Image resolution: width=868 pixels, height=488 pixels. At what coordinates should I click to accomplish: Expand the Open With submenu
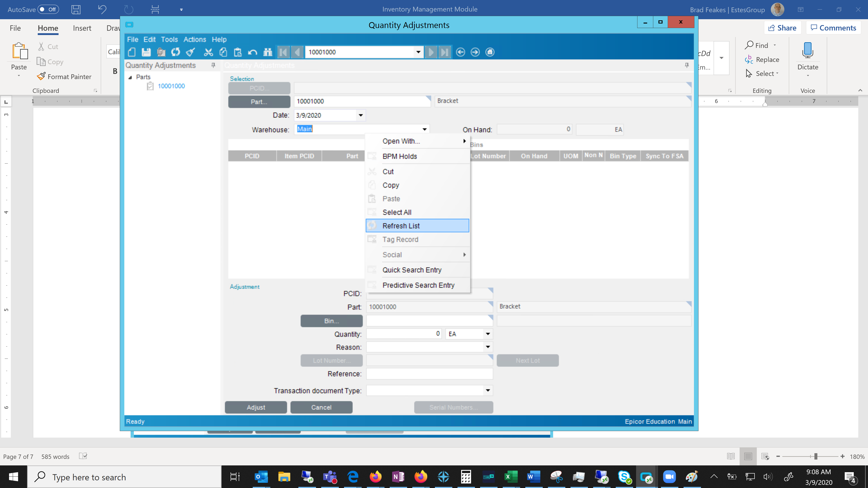point(418,141)
